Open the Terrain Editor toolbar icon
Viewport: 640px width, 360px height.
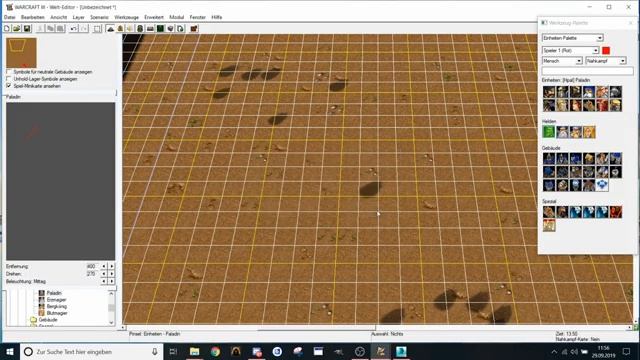110,29
